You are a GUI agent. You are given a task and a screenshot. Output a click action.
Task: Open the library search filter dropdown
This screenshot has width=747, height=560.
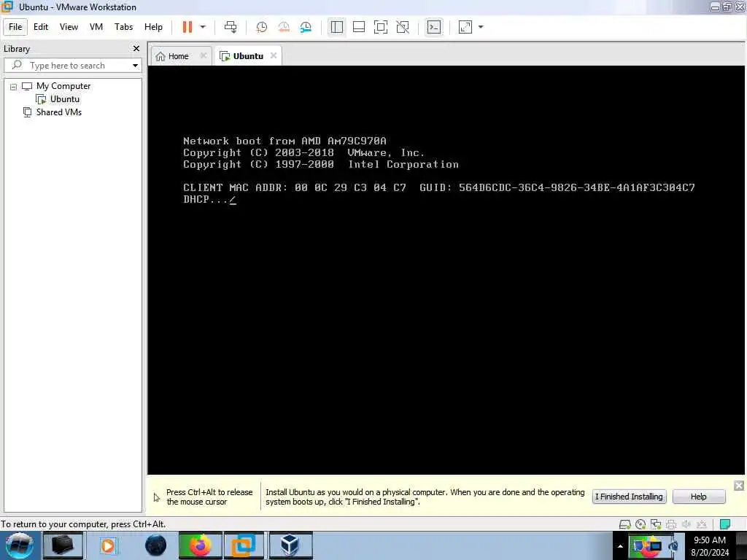click(135, 65)
